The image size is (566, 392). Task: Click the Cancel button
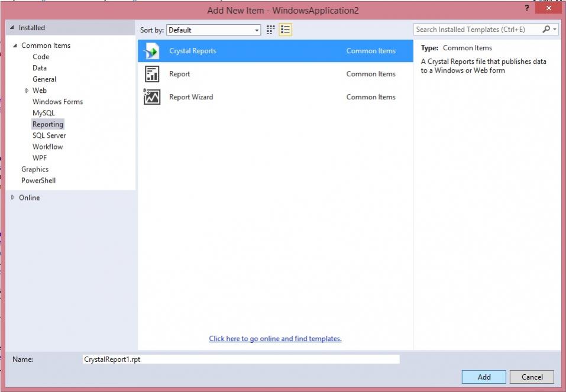532,377
